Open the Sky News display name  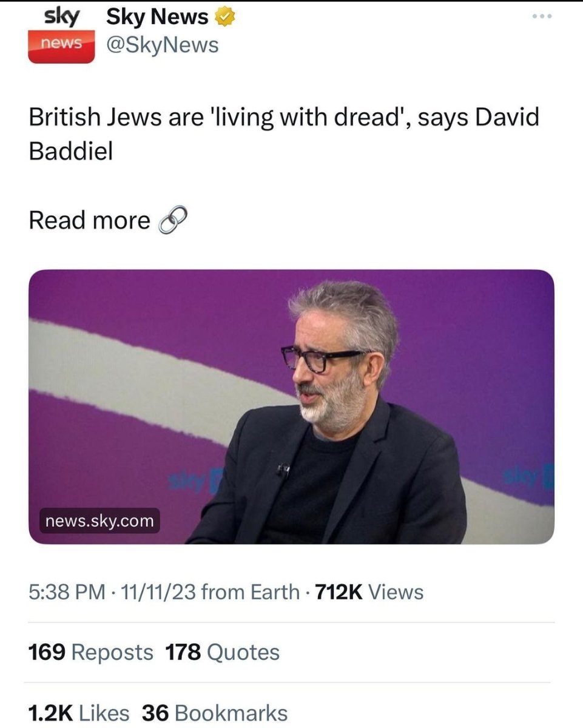pyautogui.click(x=157, y=18)
